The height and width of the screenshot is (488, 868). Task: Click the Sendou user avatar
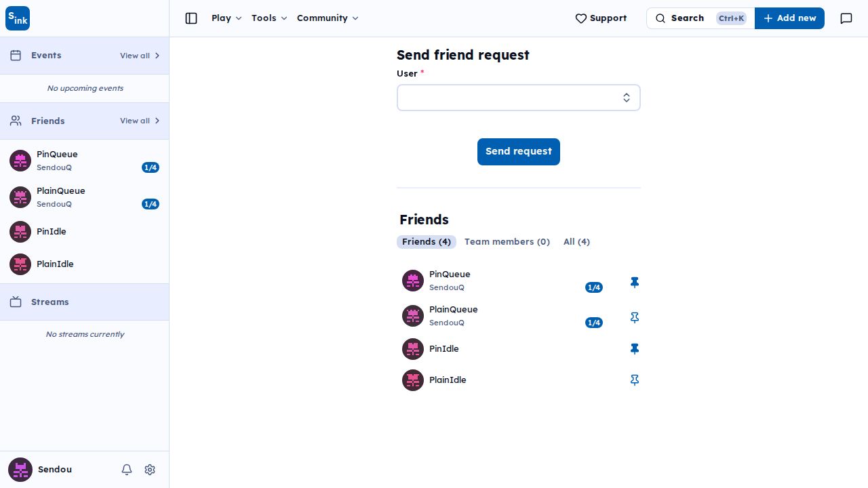point(20,470)
